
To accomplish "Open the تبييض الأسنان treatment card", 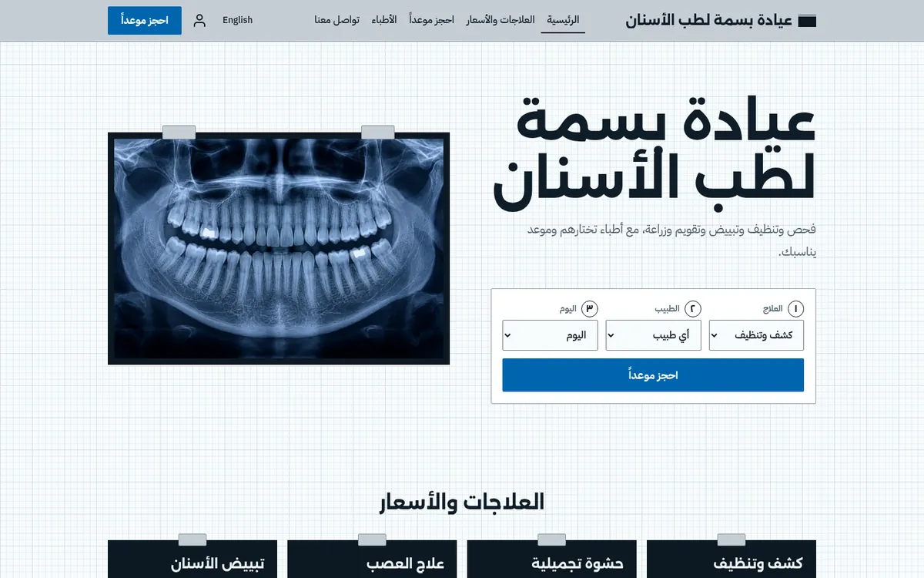I will coord(192,560).
